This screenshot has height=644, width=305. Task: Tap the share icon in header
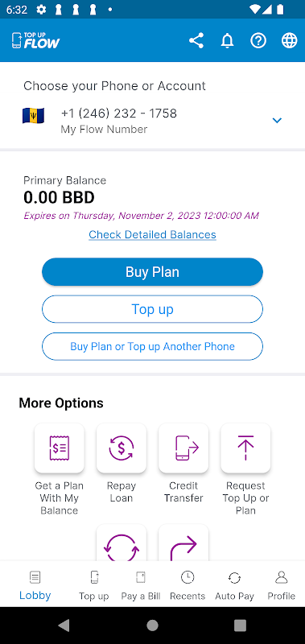196,41
